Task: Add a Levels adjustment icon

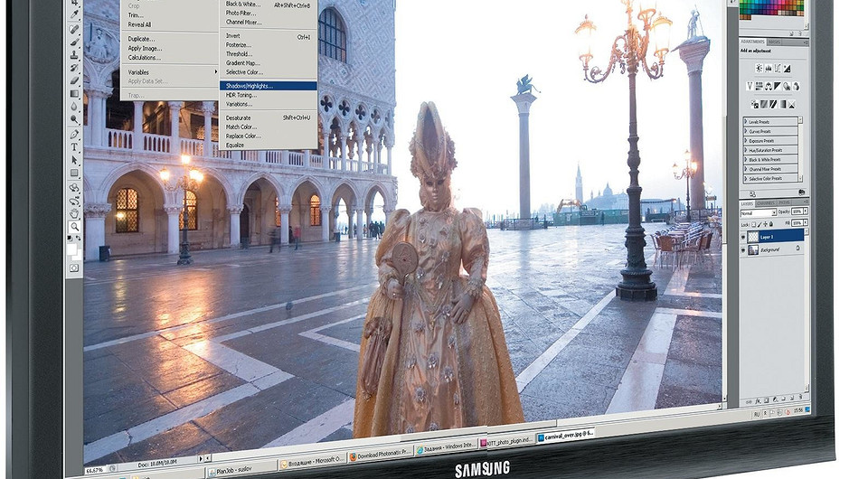Action: pos(768,69)
